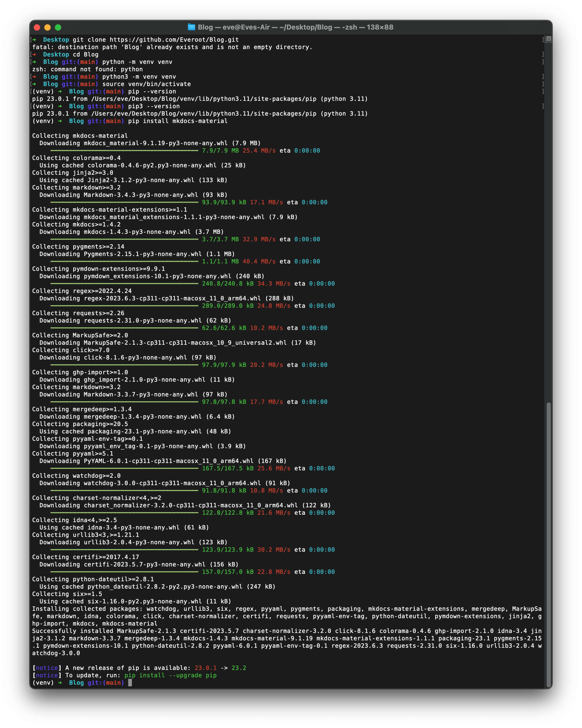Click 'Collecting regex>=2022.4.24' line
This screenshot has width=582, height=728.
click(x=82, y=291)
